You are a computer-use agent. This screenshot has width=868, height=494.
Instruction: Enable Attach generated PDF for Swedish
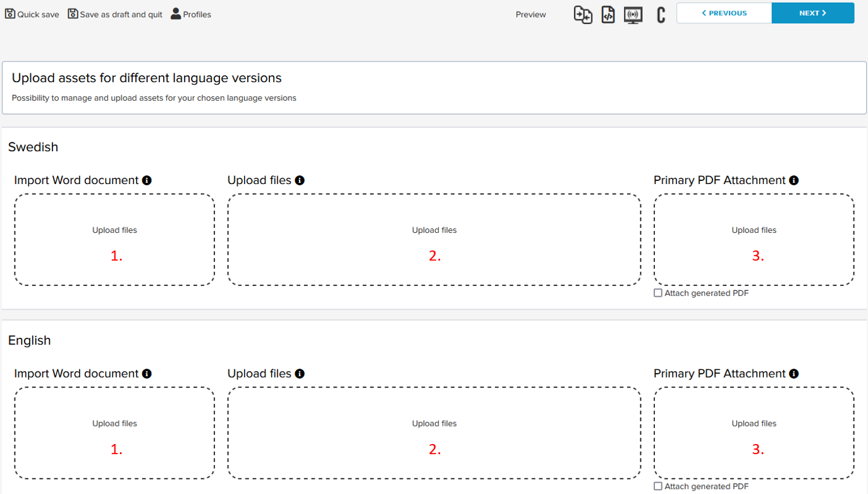(x=658, y=293)
